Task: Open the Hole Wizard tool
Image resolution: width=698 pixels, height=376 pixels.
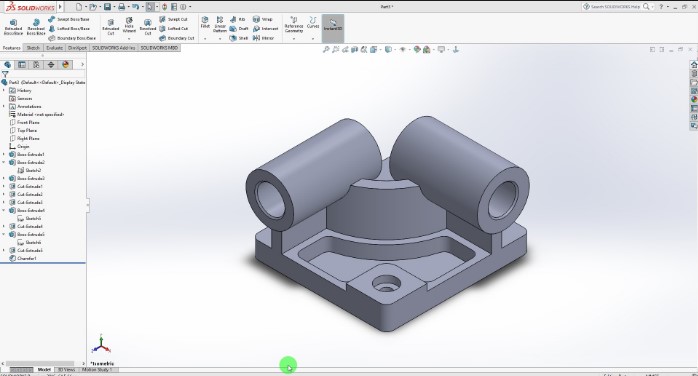Action: (129, 26)
